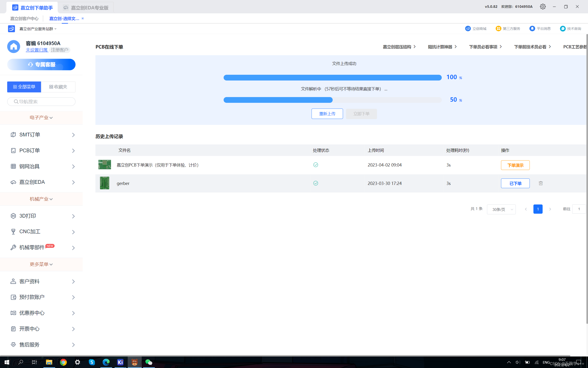The image size is (588, 368).
Task: Open 阻抗计算神器 link
Action: pyautogui.click(x=442, y=47)
